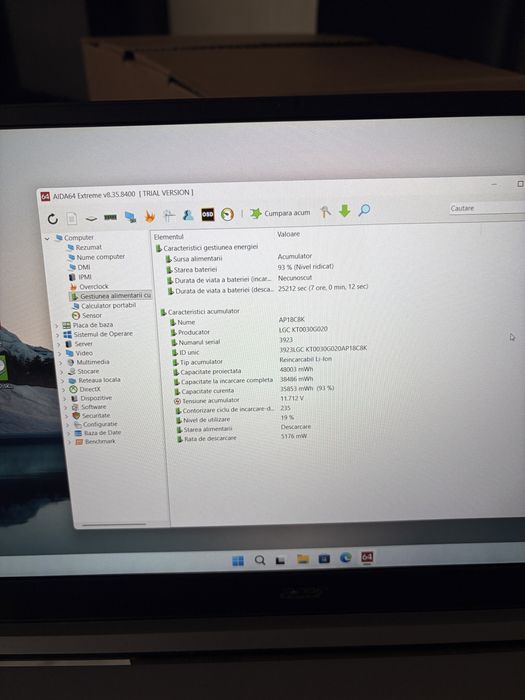Click the blue monitors toolbar icon
Screen dimensions: 525x700
click(x=130, y=217)
